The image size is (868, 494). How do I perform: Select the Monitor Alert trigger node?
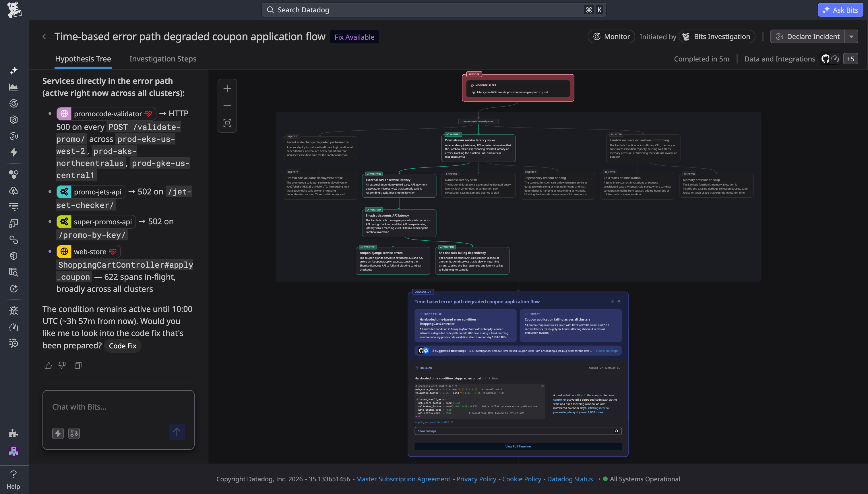point(518,88)
